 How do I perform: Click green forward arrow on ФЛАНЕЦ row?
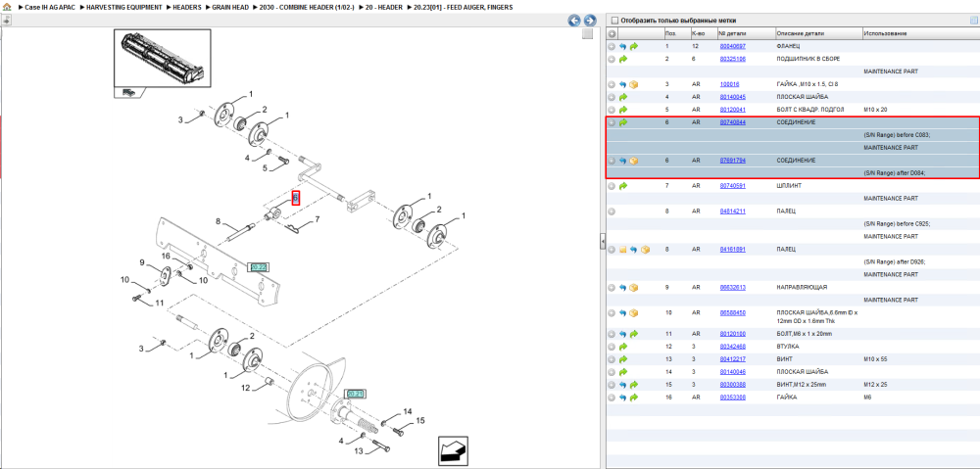634,46
